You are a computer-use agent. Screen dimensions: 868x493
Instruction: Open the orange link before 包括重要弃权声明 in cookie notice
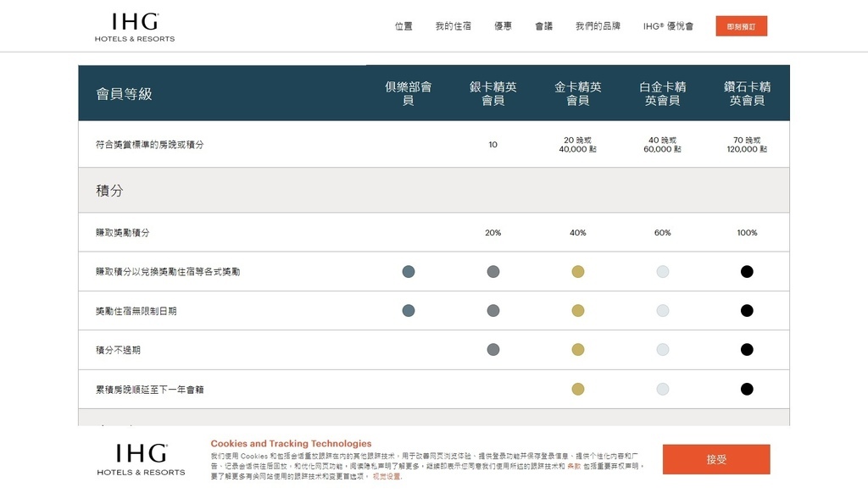click(x=574, y=467)
